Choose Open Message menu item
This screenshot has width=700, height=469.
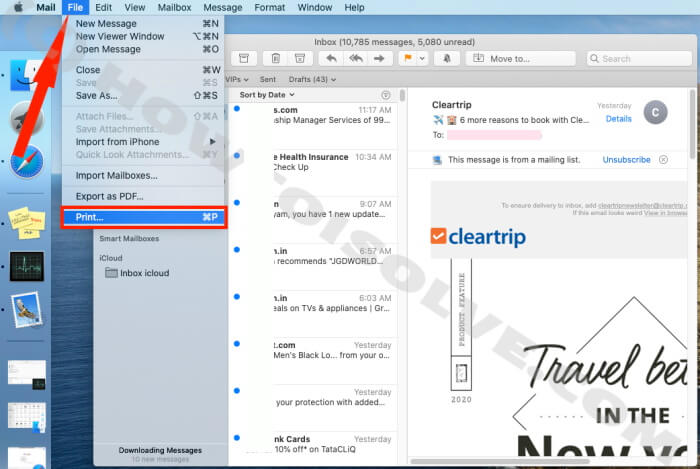click(144, 49)
